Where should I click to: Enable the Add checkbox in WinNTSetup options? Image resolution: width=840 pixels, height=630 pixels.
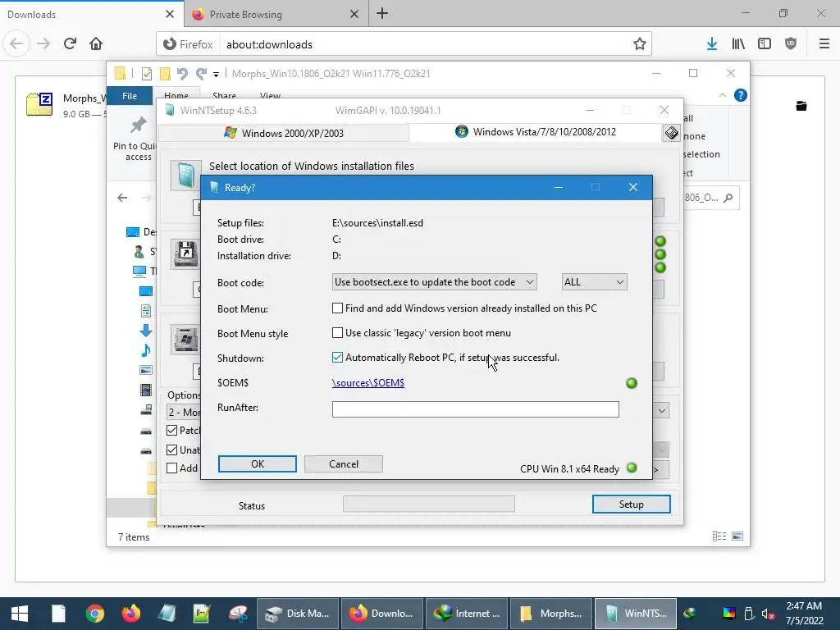point(172,468)
